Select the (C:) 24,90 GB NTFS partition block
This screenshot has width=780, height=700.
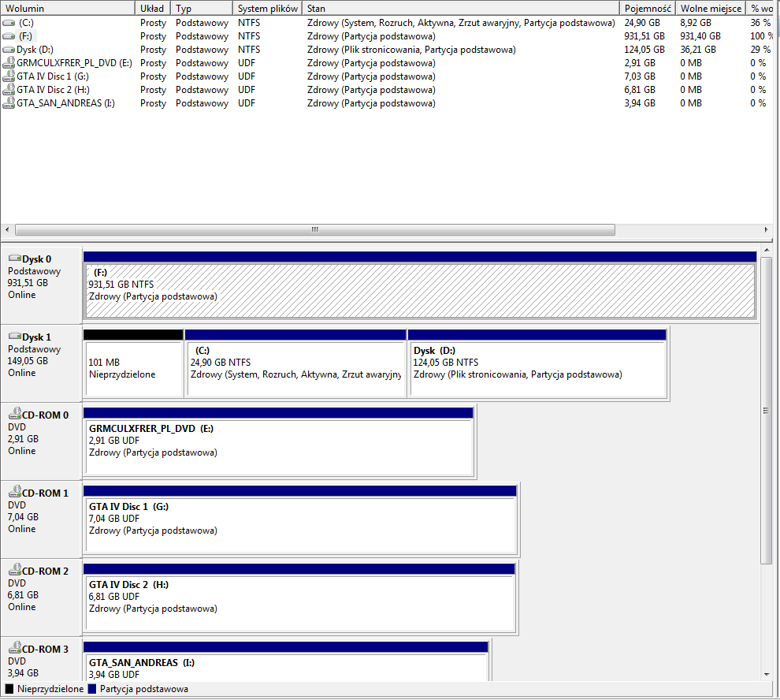pos(295,363)
